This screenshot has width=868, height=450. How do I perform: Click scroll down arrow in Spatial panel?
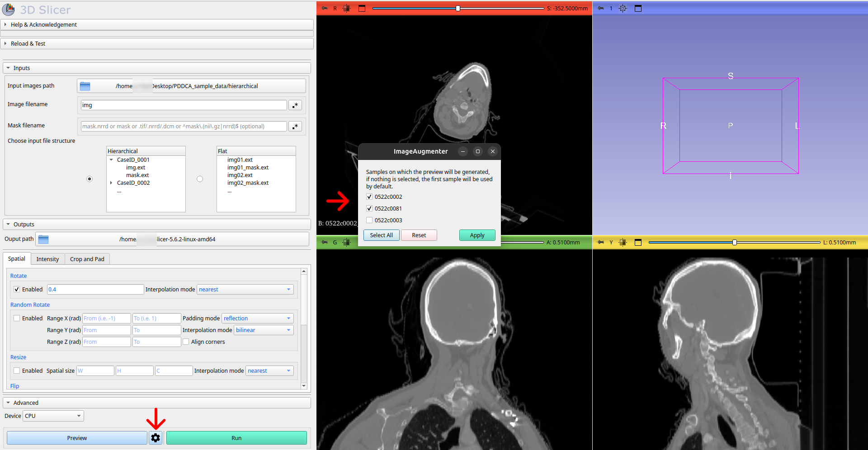coord(304,386)
